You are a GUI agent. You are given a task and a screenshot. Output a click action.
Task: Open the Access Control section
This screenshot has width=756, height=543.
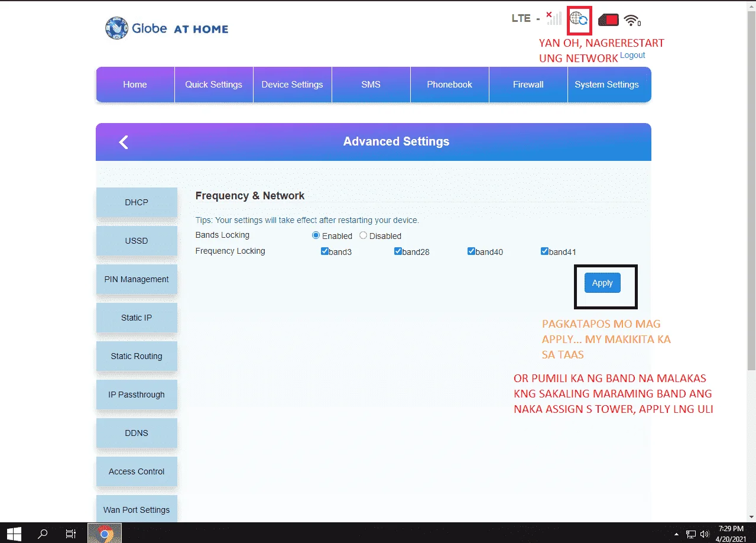[137, 471]
